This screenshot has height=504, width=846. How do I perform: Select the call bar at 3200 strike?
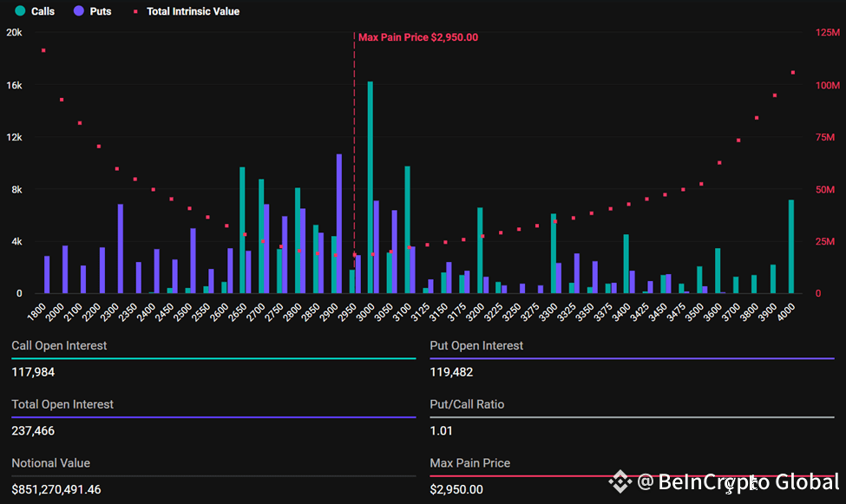click(x=480, y=251)
